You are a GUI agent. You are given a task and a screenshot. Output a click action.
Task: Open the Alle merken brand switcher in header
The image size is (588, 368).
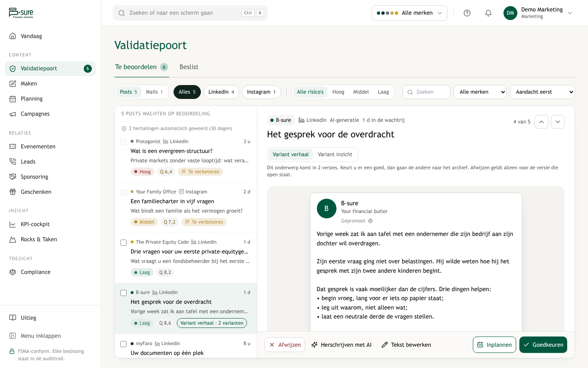(410, 13)
